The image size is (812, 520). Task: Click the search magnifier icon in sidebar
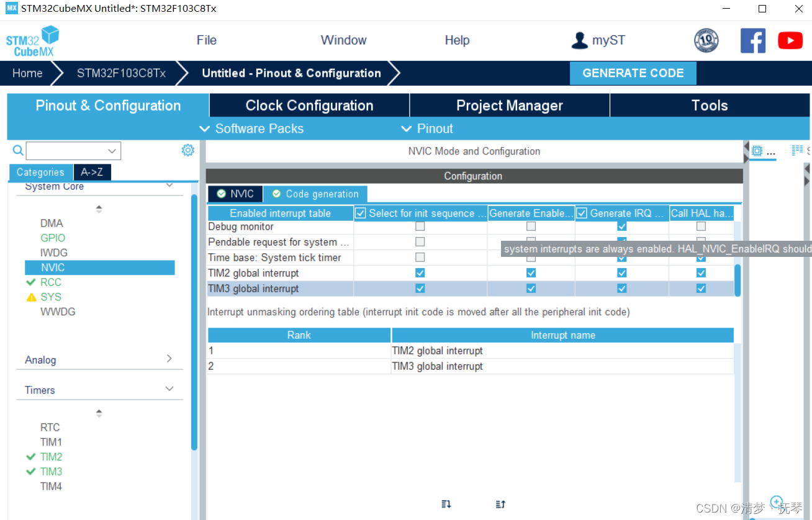[18, 150]
